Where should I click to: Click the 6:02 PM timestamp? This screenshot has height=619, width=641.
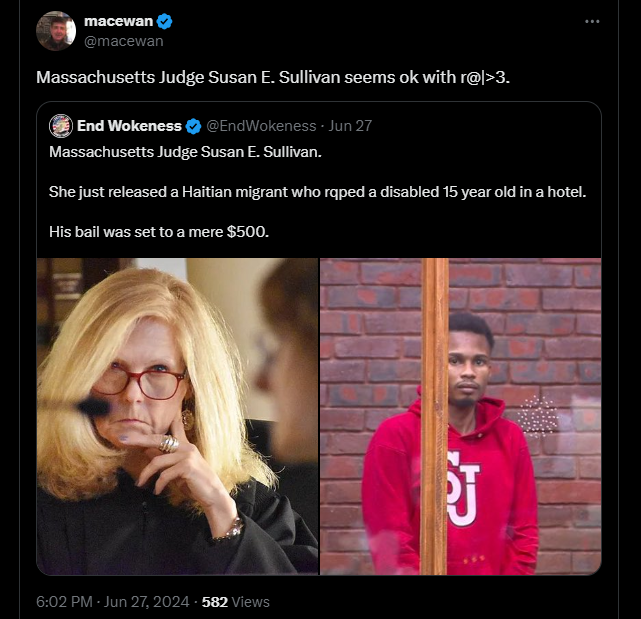pos(65,602)
